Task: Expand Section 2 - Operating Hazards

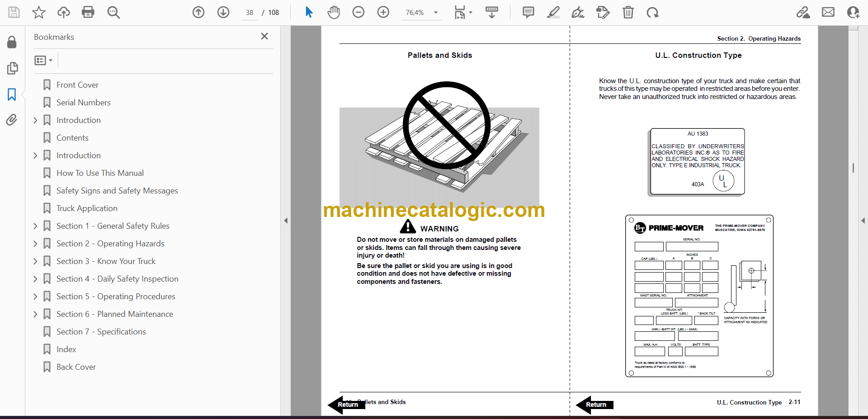Action: [x=35, y=244]
